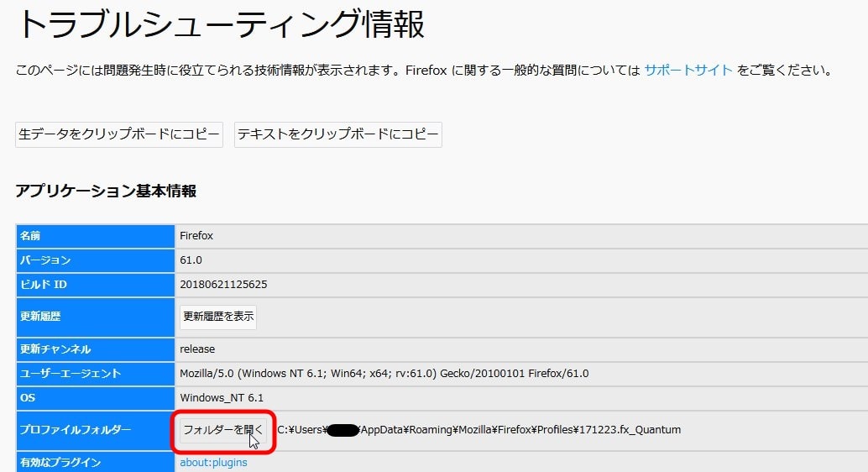Select the トラブルシューティング情報 page heading
Viewport: 868px width, 472px height.
(221, 24)
